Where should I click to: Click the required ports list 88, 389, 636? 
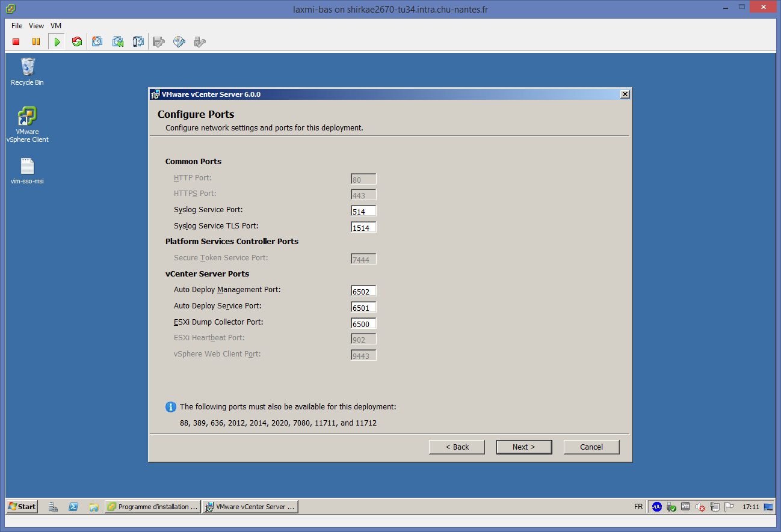[278, 423]
